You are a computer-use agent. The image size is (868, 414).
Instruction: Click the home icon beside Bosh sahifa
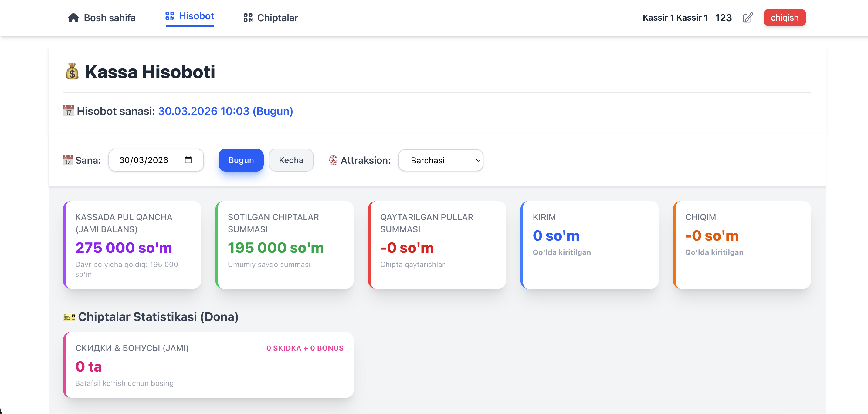73,18
